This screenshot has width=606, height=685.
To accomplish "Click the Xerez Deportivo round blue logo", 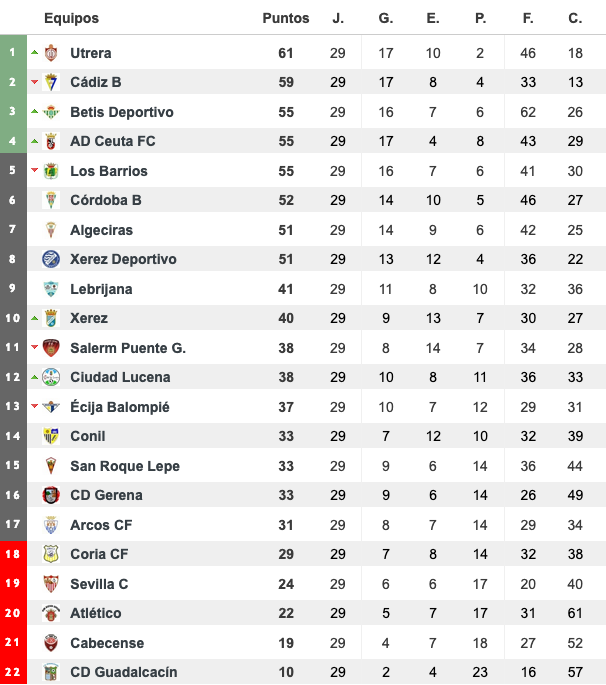I will point(51,259).
